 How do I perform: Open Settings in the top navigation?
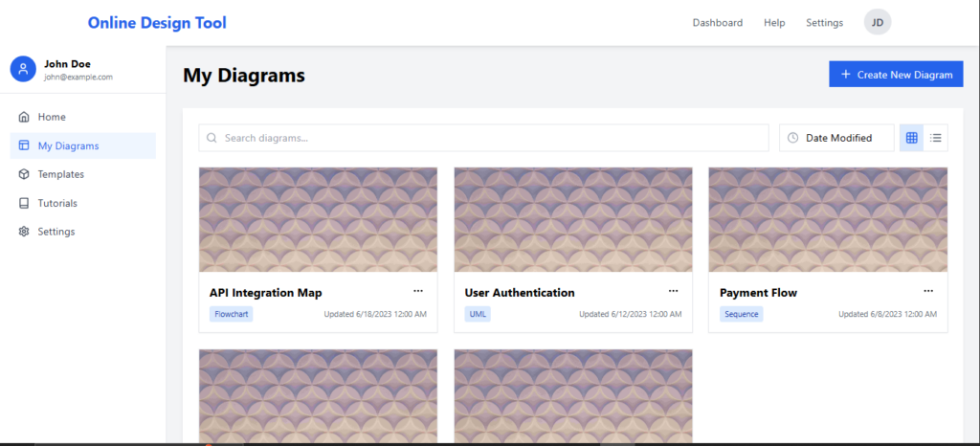(824, 22)
